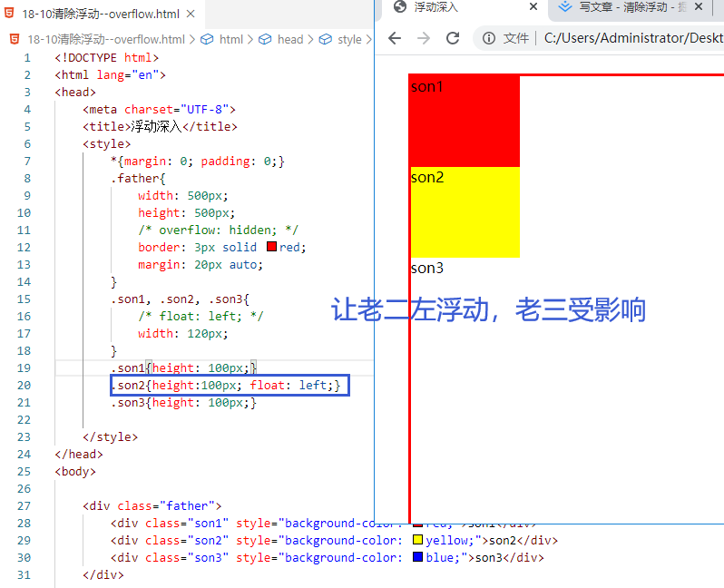The width and height of the screenshot is (724, 588).
Task: Click the closing style tag on line 23
Action: (x=111, y=437)
